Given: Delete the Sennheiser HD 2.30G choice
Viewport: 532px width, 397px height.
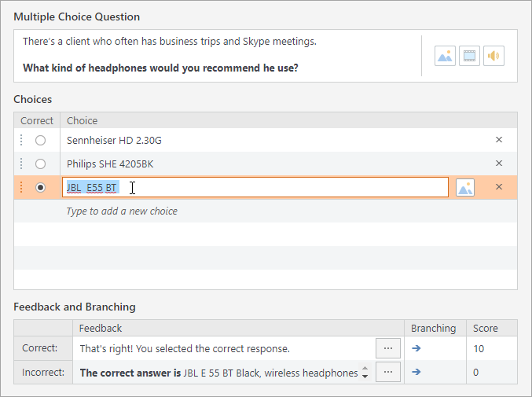Looking at the screenshot, I should coord(498,140).
